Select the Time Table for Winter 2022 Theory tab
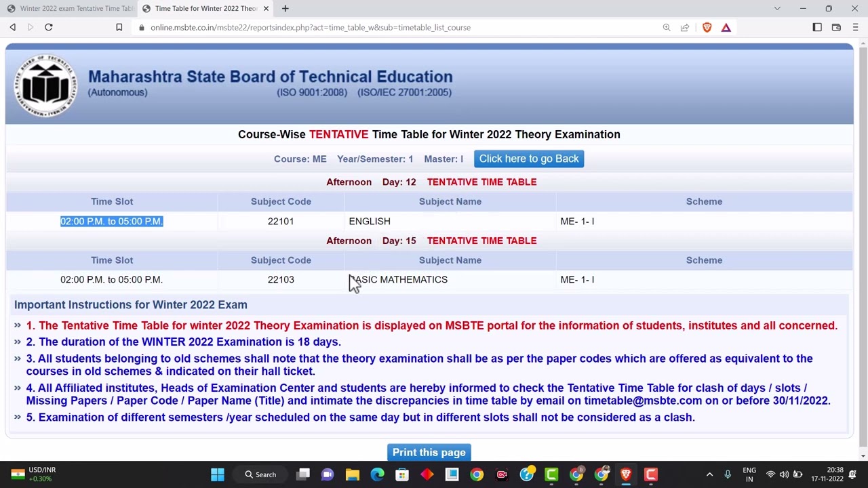 pos(205,8)
